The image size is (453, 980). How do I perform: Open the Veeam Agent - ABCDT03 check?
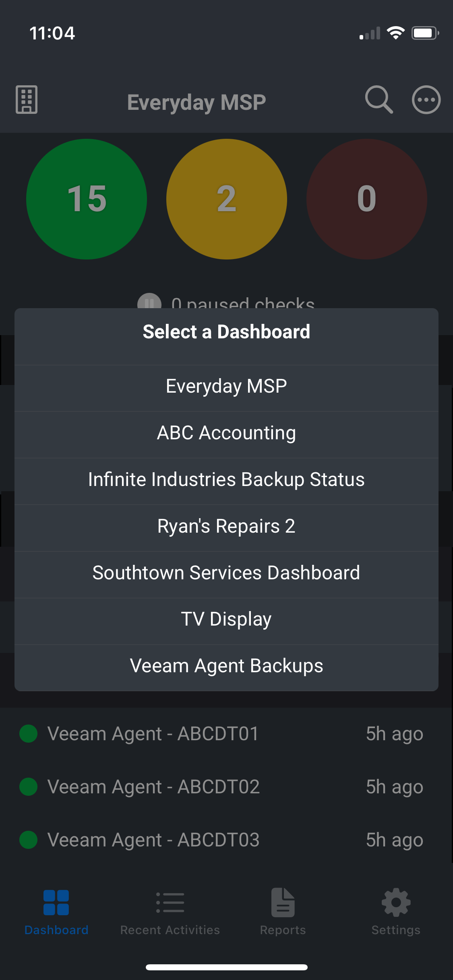(x=153, y=840)
